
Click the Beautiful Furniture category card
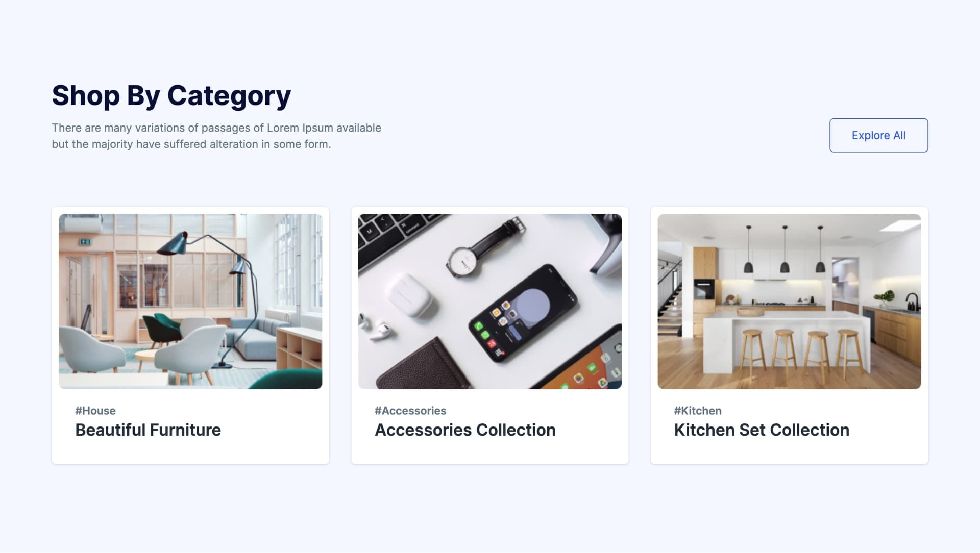click(x=190, y=335)
